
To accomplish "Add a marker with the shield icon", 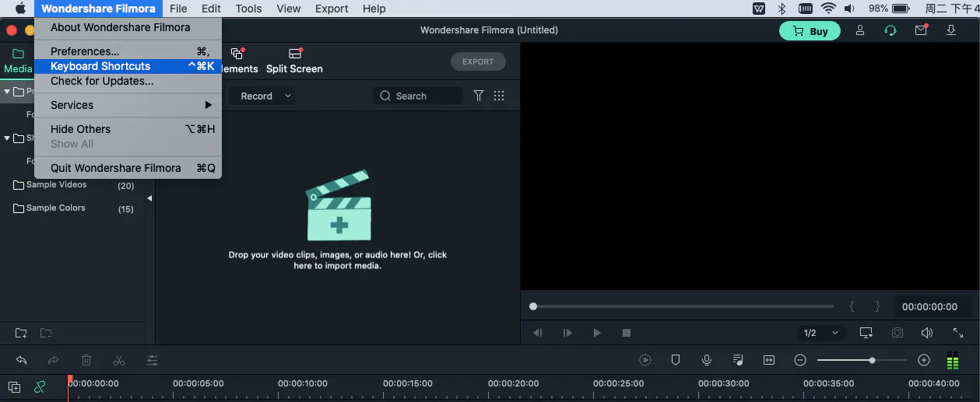I will pyautogui.click(x=676, y=360).
